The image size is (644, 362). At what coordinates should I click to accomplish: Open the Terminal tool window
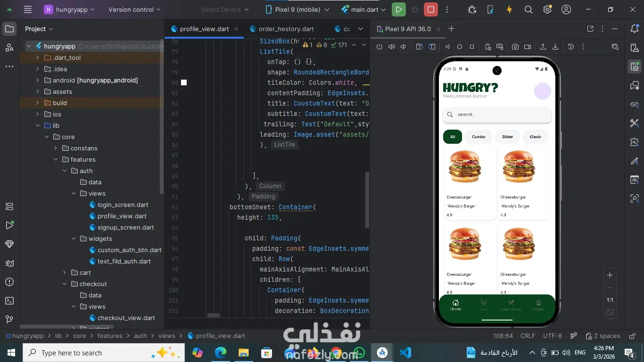point(9,301)
